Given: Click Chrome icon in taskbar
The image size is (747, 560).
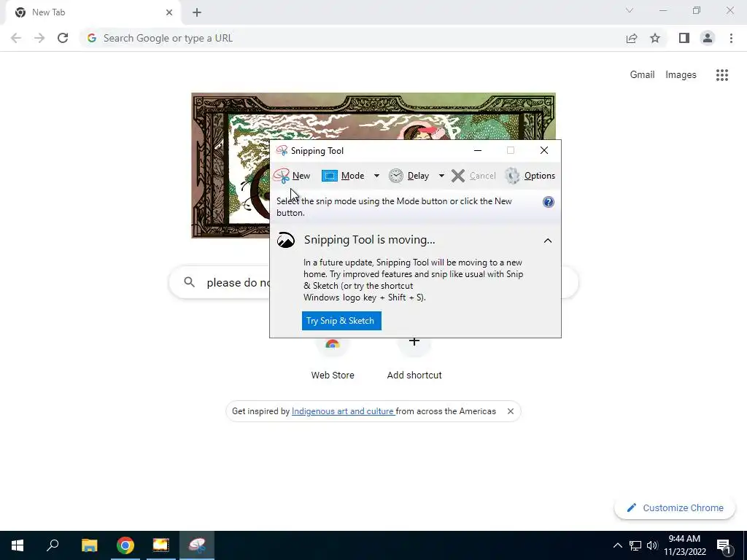Looking at the screenshot, I should click(x=125, y=545).
